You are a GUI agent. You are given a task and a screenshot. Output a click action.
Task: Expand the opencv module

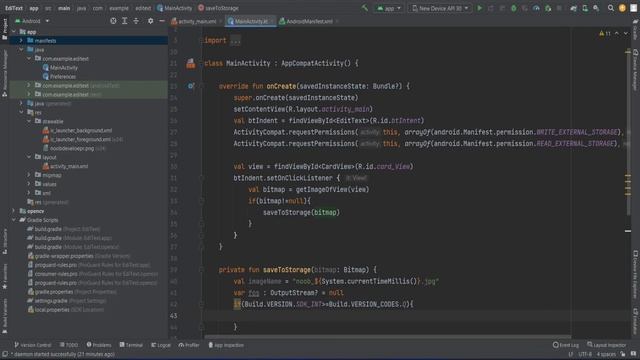tap(13, 211)
